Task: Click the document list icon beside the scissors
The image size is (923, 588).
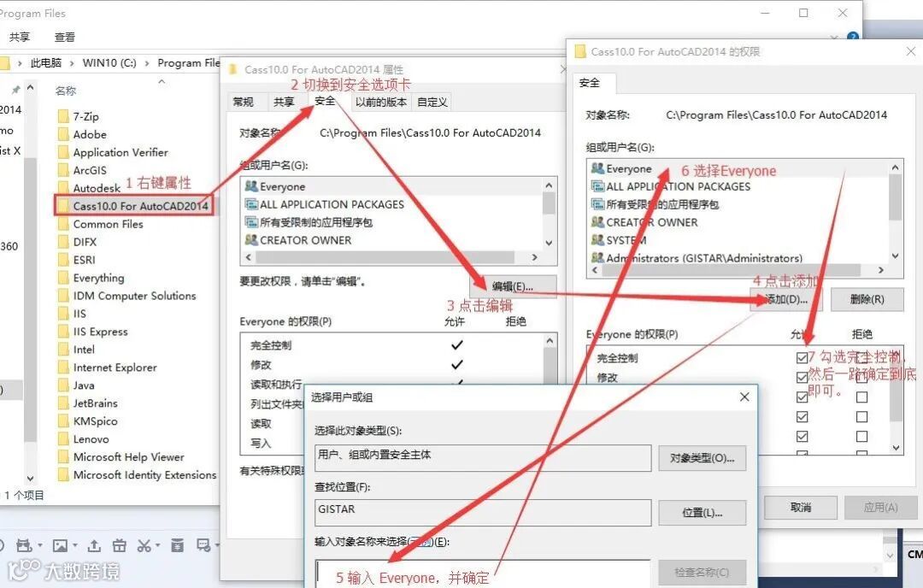Action: (177, 545)
